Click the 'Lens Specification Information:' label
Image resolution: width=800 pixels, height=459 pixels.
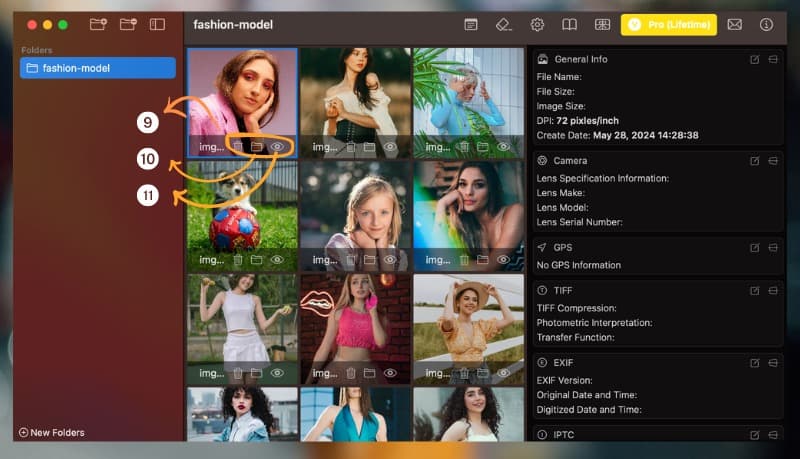[x=603, y=178]
